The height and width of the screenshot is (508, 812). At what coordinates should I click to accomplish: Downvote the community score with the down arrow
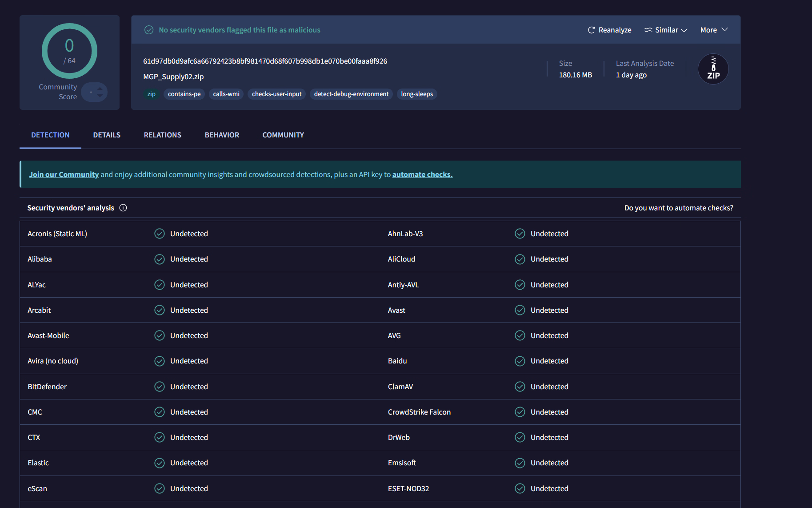click(x=100, y=96)
